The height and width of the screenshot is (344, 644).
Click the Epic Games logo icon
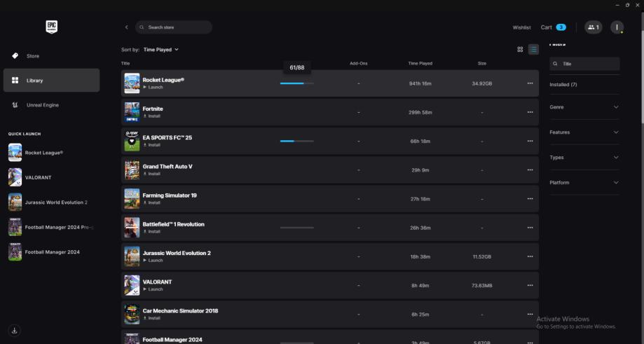51,27
